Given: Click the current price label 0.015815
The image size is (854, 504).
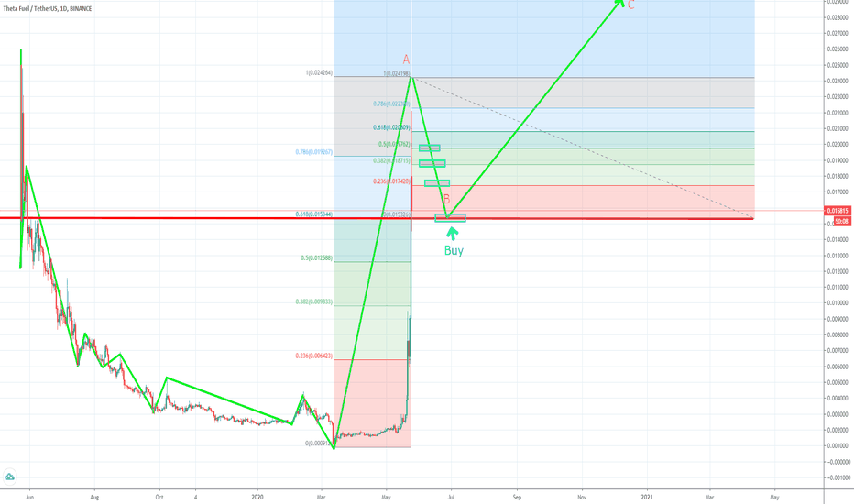Looking at the screenshot, I should pos(838,211).
